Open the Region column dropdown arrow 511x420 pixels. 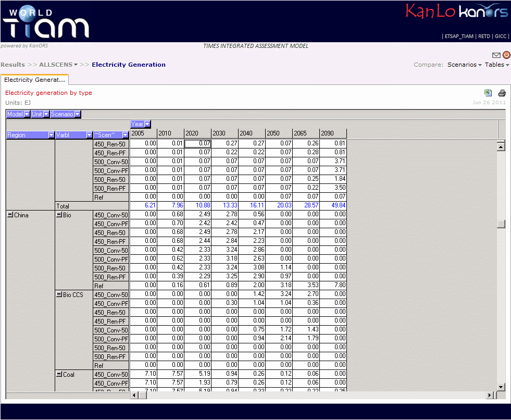click(51, 135)
